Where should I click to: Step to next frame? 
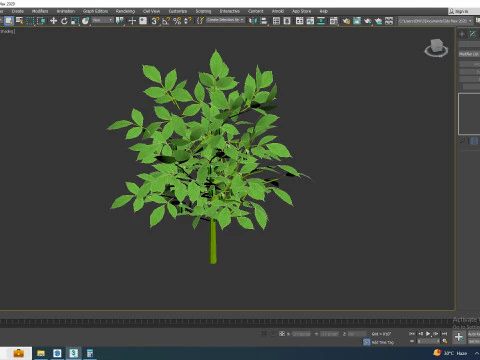click(x=436, y=333)
